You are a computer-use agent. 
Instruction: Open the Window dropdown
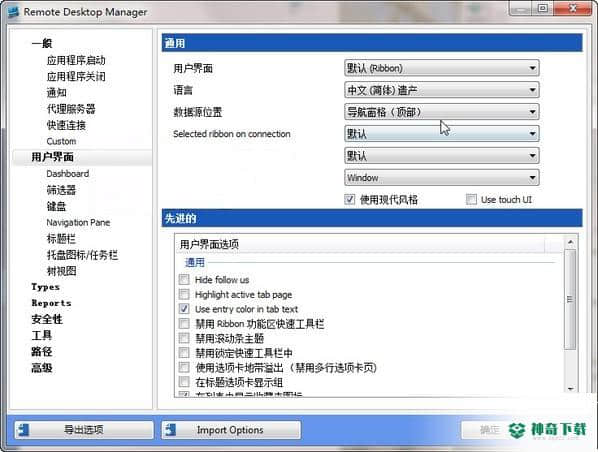click(442, 178)
